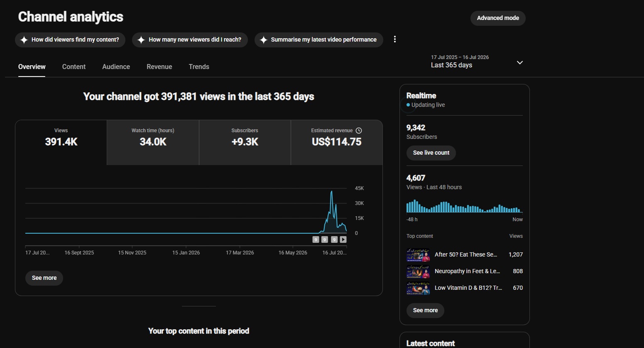The width and height of the screenshot is (644, 348).
Task: Click the clock icon beside Estimated revenue
Action: tap(359, 131)
